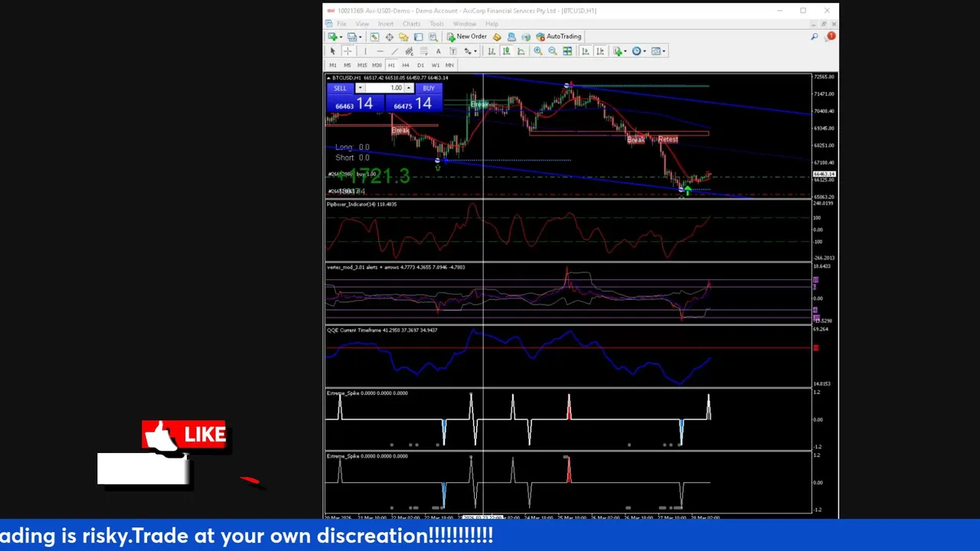The image size is (980, 551).
Task: Show the Navigator panel star-folder icon
Action: (403, 37)
